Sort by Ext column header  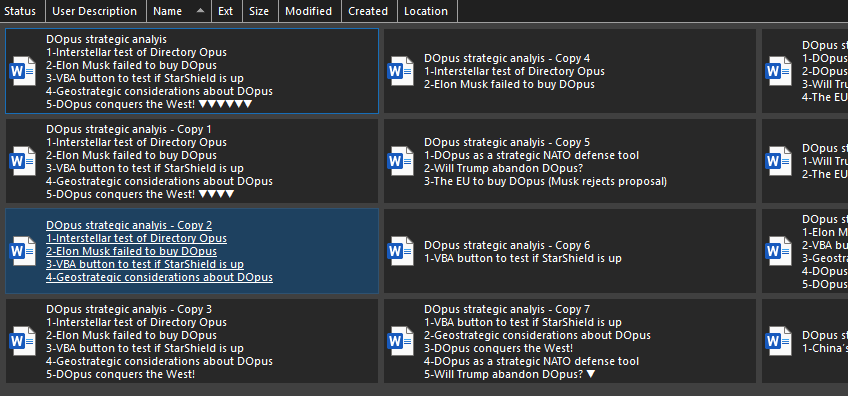227,11
